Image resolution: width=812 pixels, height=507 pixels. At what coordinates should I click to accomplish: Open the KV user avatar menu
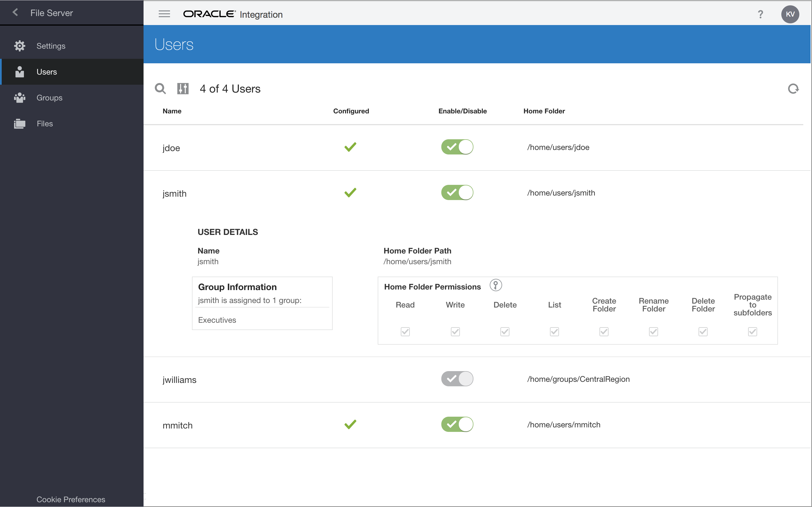coord(790,14)
